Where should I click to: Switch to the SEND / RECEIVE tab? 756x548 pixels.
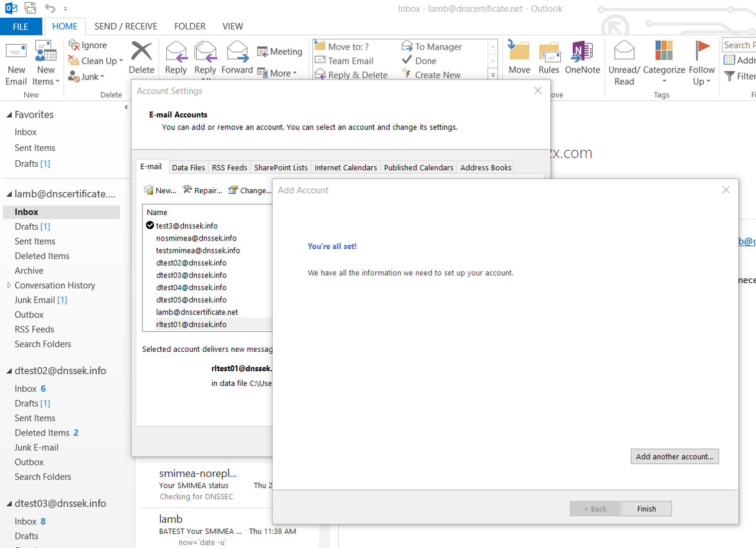point(126,26)
